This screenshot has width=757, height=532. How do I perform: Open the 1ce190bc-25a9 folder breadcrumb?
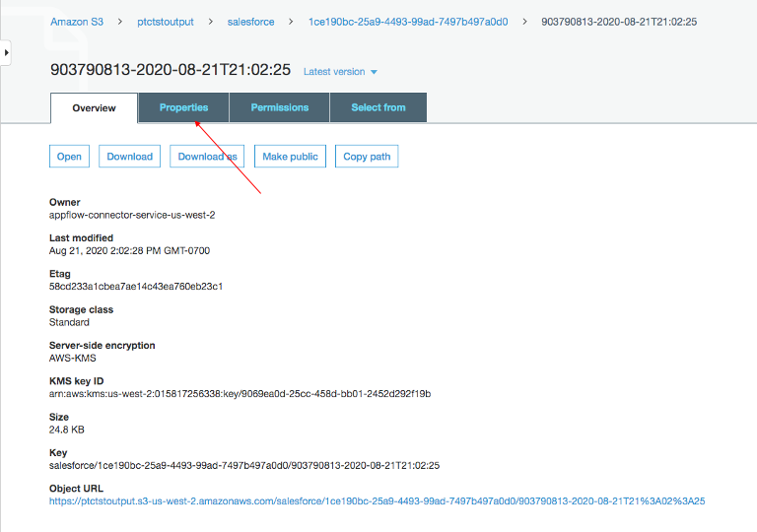tap(408, 22)
